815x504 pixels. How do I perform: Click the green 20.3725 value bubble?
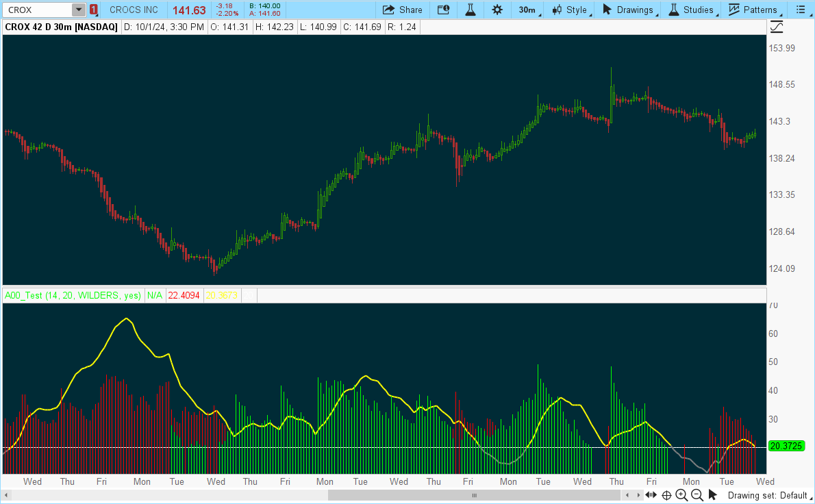point(786,446)
